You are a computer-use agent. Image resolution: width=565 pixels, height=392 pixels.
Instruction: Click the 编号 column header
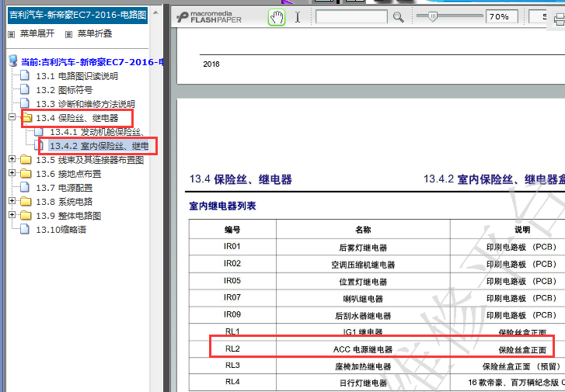232,229
